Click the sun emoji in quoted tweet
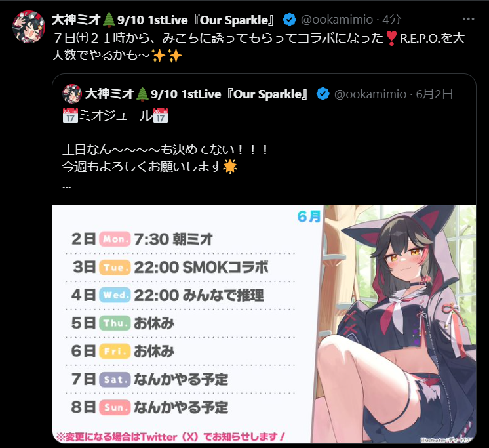The image size is (489, 448). (x=230, y=167)
